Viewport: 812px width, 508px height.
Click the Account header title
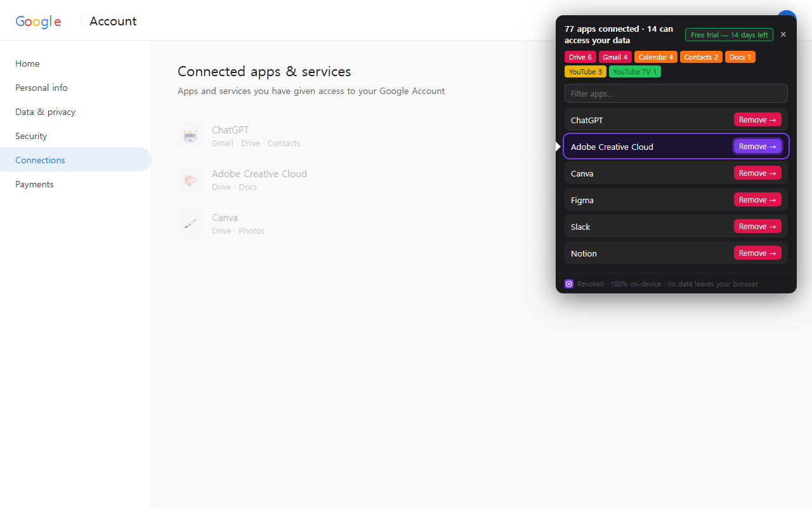click(x=113, y=21)
